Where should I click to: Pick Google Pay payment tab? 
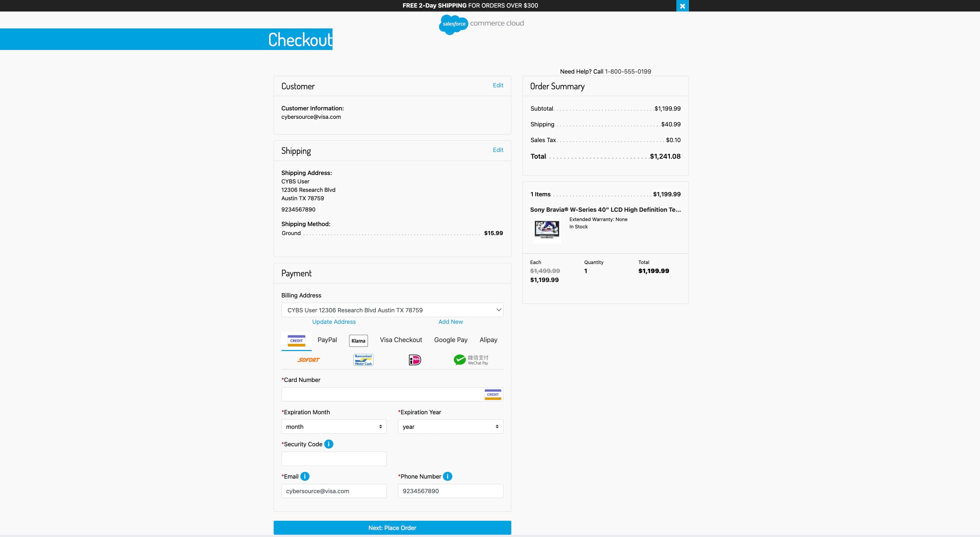[450, 340]
